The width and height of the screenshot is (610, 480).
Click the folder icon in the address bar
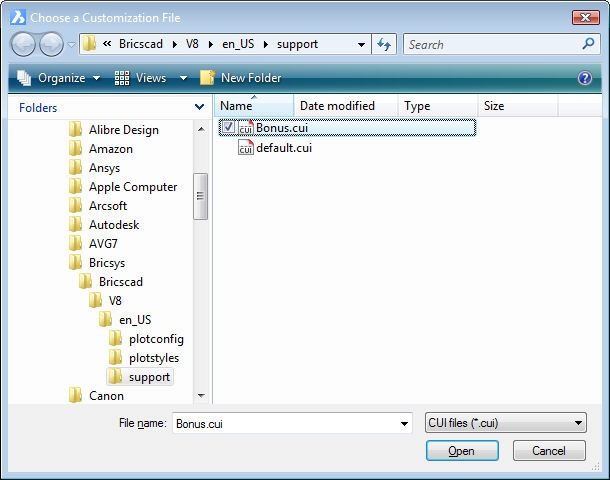click(89, 44)
